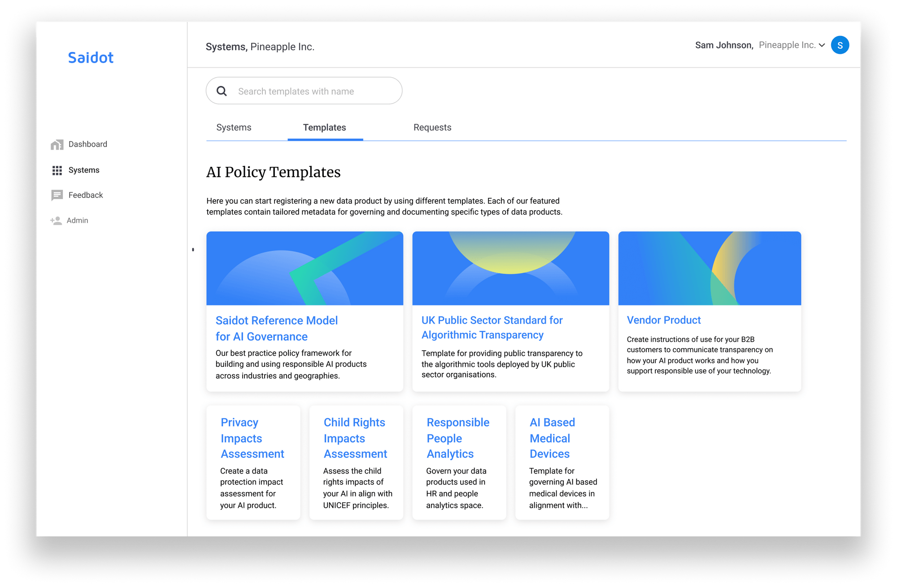Stay on the Templates tab

(x=324, y=127)
